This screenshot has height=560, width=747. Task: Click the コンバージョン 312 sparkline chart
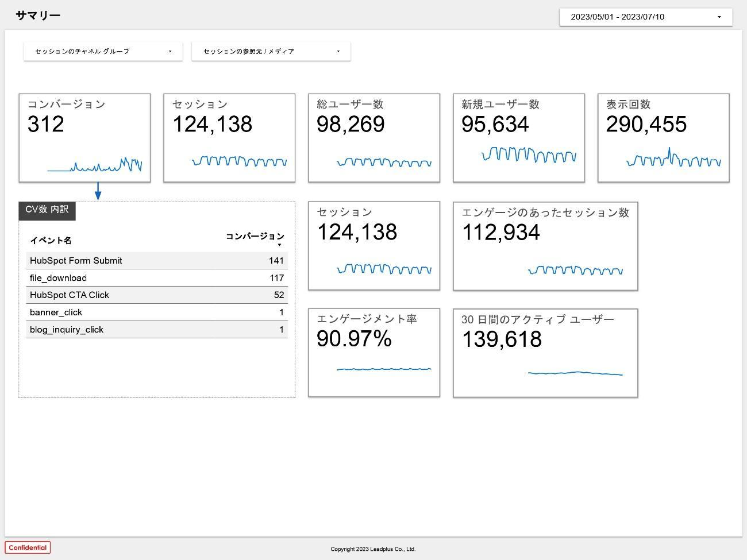[x=95, y=165]
